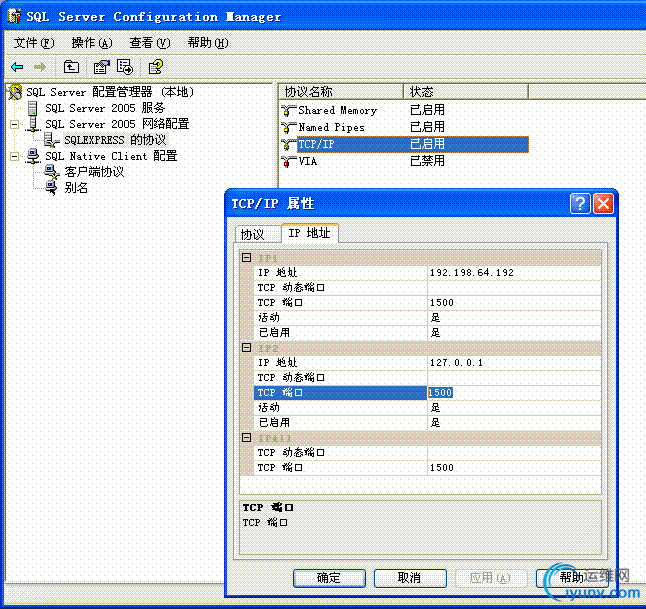
Task: Click the 别名 node icon
Action: pos(51,188)
